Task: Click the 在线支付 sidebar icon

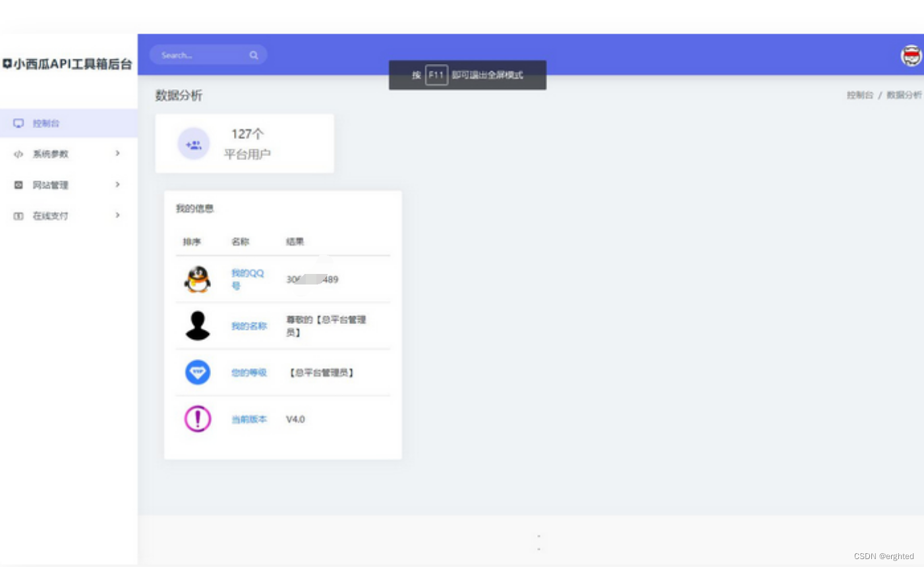Action: (18, 215)
